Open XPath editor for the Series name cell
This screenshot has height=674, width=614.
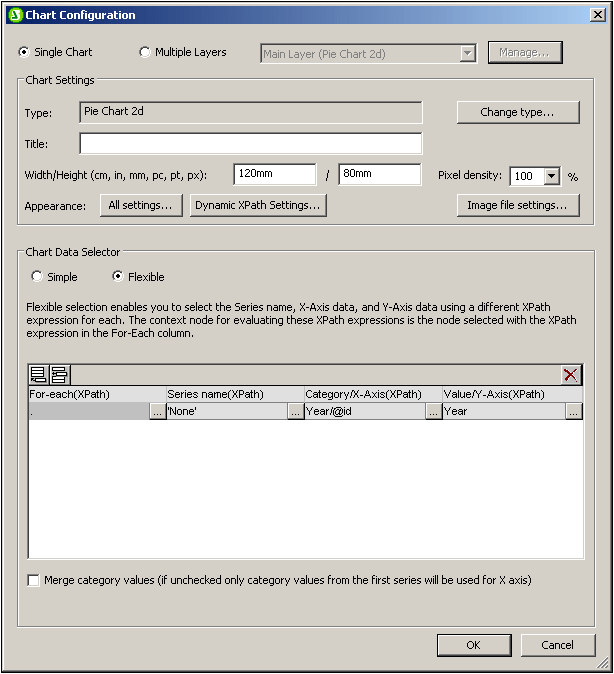tap(295, 411)
